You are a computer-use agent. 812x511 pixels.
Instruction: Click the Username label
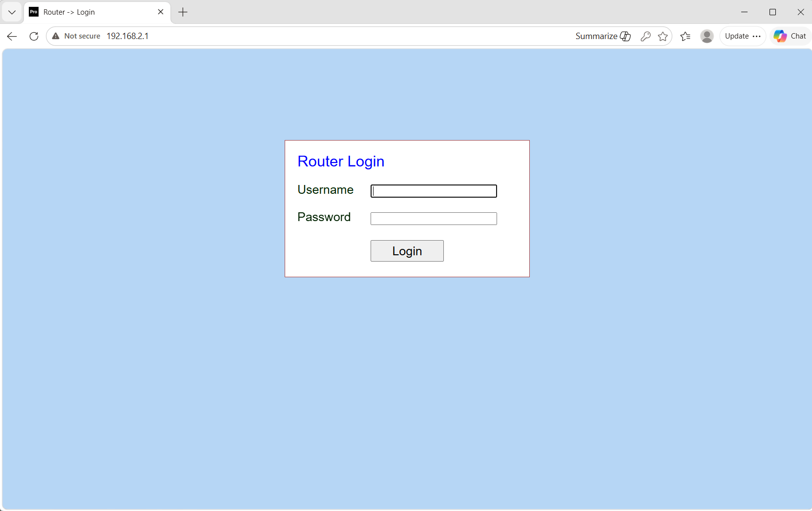pos(325,190)
